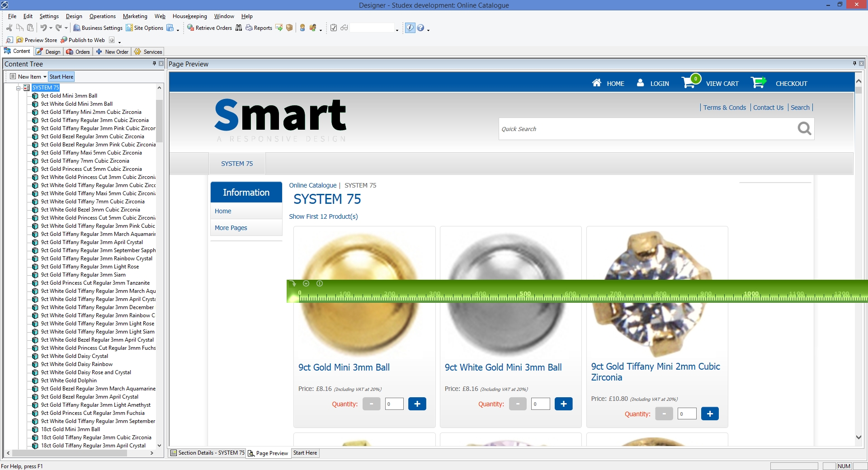Toggle the highlighted info button in toolbar
Screen dimensions: 868x470
coord(410,28)
